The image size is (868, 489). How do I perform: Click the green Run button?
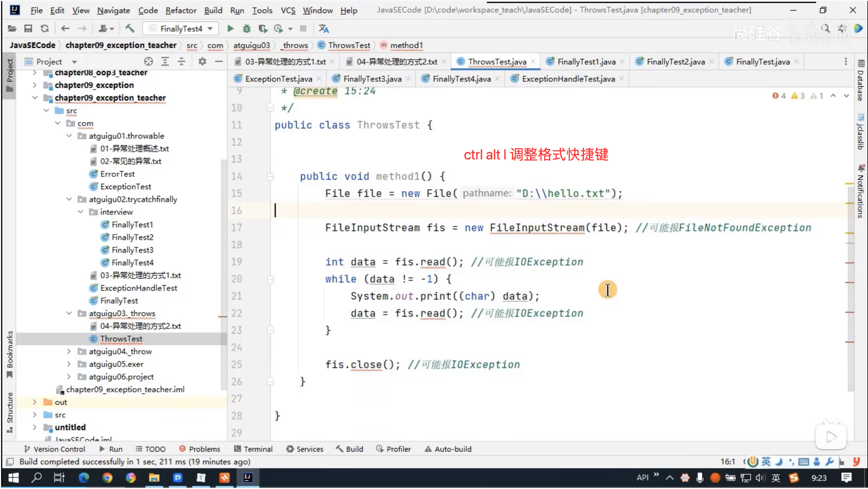(230, 29)
